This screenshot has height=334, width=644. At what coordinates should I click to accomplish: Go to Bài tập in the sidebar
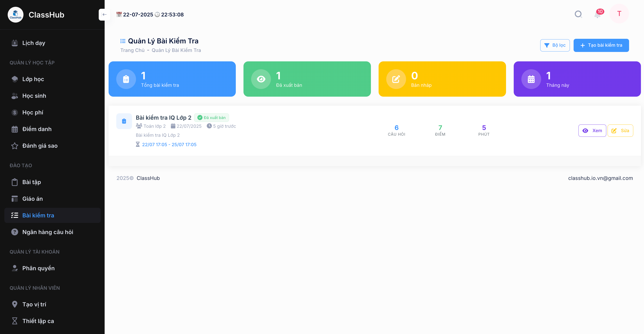(x=52, y=182)
